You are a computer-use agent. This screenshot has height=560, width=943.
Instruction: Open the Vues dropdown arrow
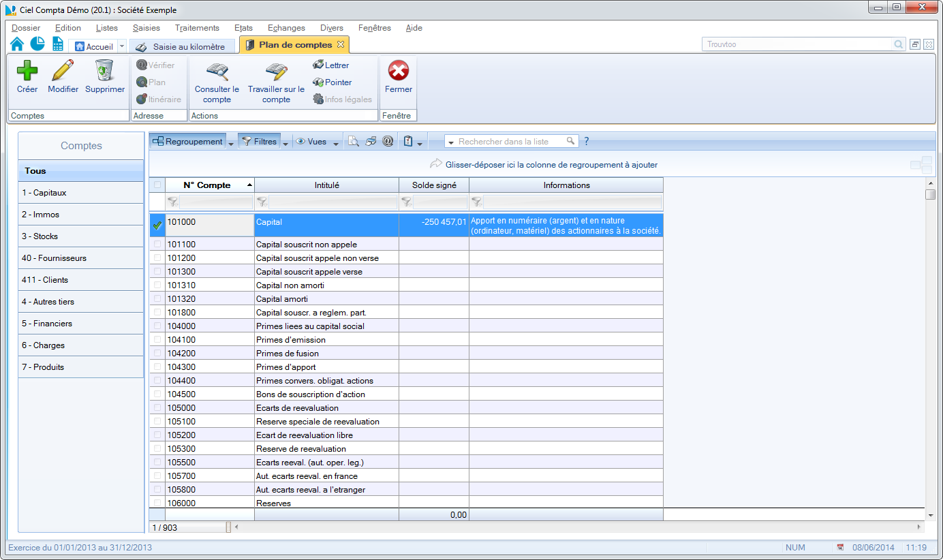pos(336,143)
